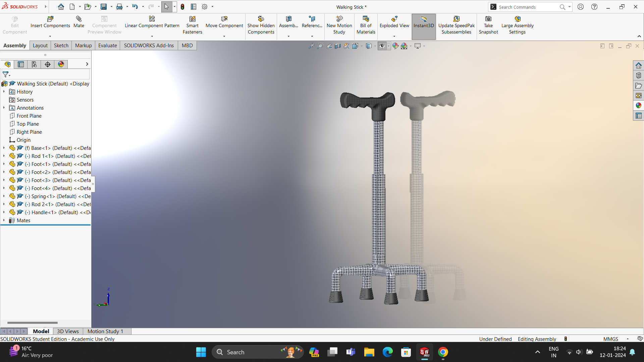
Task: Open File Explorer from taskbar
Action: [369, 352]
